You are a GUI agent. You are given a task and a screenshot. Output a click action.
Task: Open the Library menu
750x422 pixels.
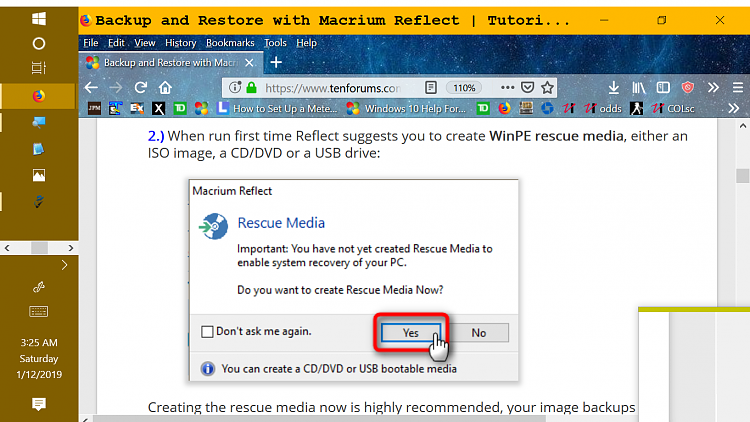pyautogui.click(x=639, y=88)
